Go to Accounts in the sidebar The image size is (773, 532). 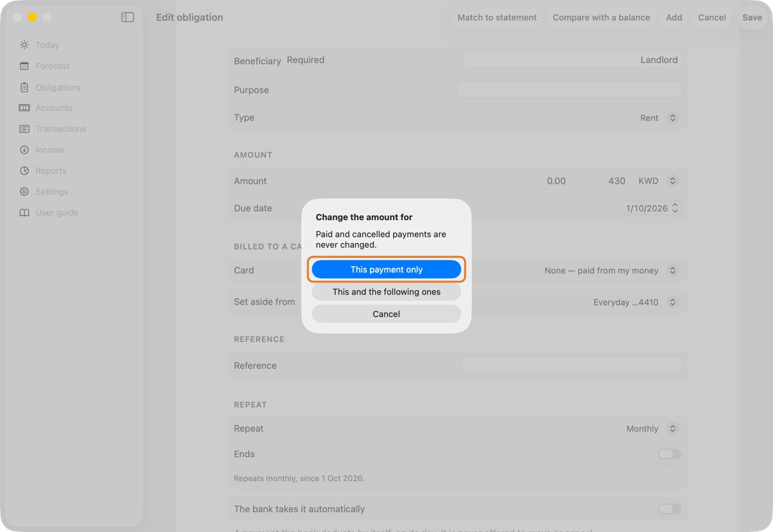point(54,108)
